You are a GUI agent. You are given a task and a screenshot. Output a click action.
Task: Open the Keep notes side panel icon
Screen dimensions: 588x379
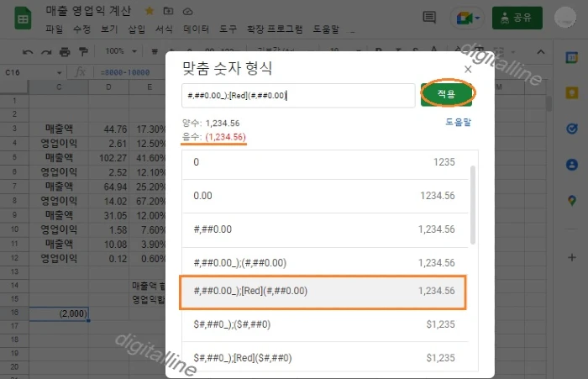point(571,92)
